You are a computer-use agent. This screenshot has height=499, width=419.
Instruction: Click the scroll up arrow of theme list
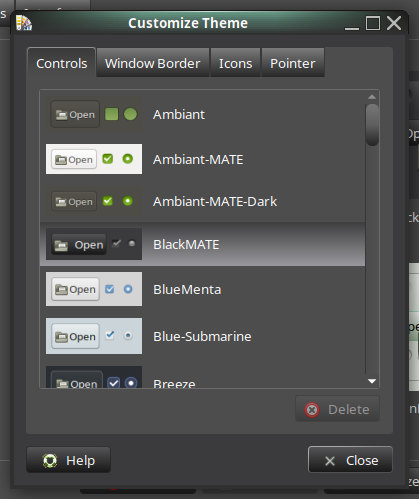pyautogui.click(x=372, y=97)
